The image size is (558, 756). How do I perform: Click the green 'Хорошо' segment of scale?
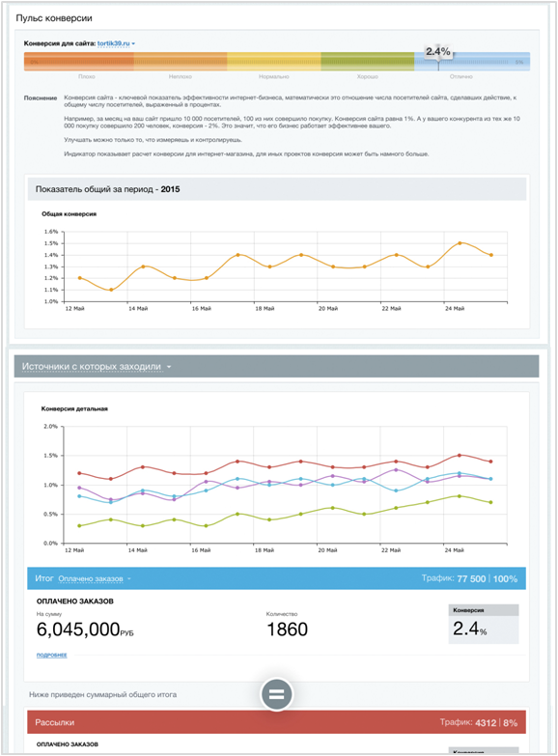point(368,62)
